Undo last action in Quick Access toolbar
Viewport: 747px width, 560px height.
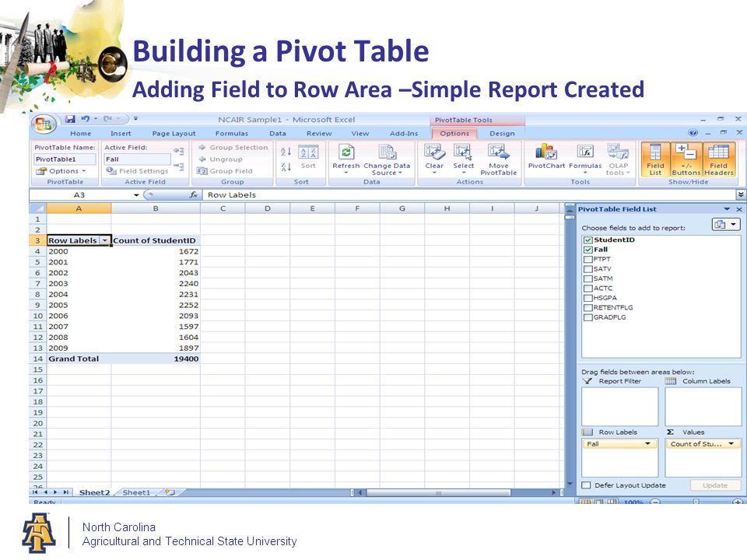coord(86,119)
